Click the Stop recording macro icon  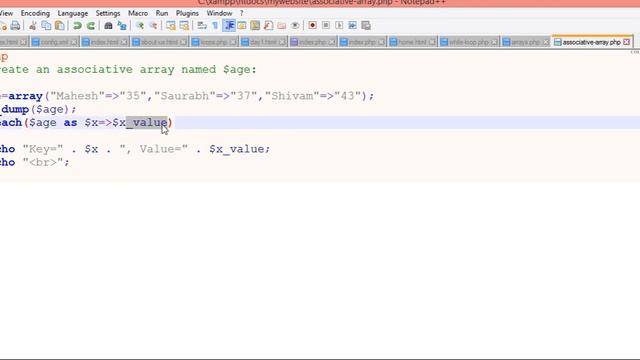326,26
